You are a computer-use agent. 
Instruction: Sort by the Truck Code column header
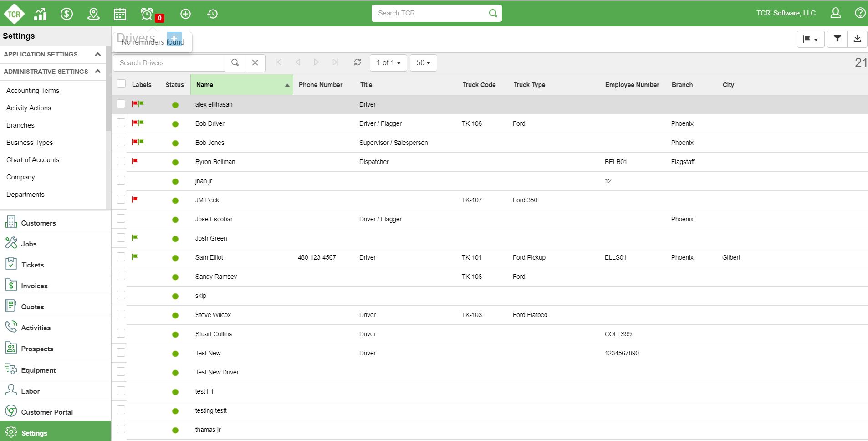(x=479, y=85)
